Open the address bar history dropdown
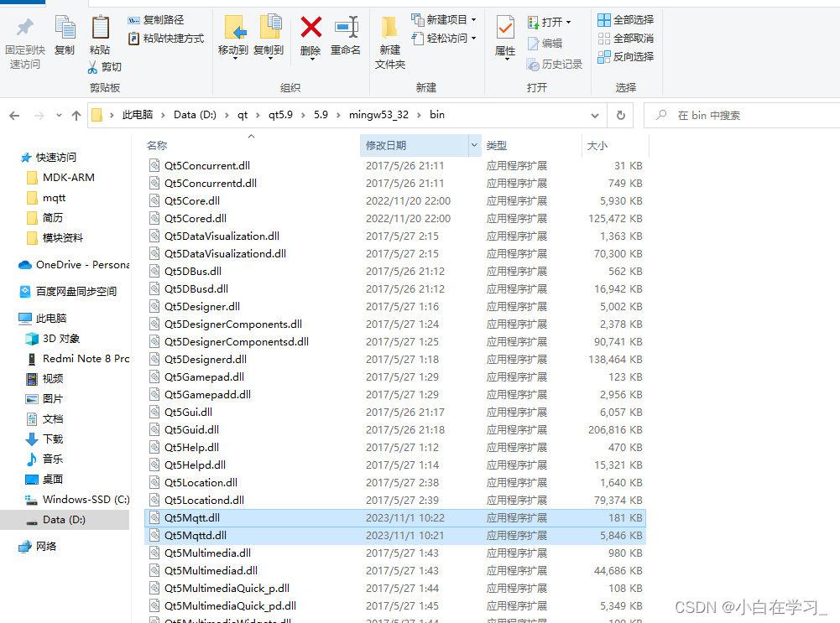Viewport: 840px width, 623px height. (x=595, y=115)
